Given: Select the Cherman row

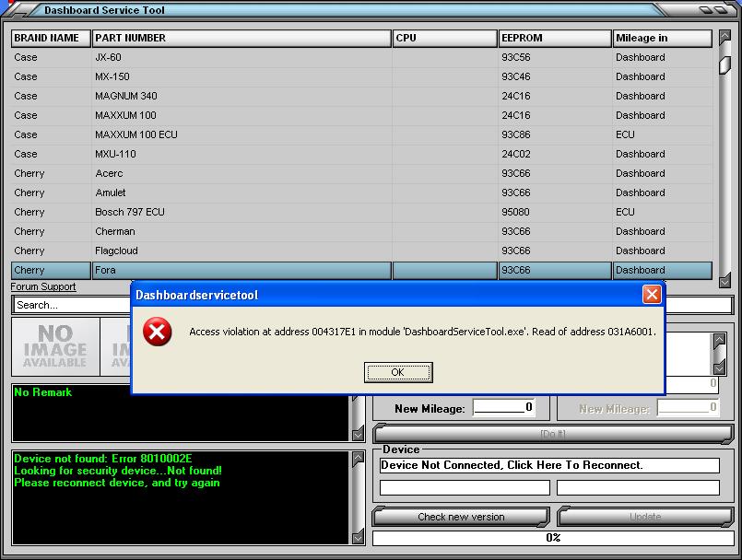Looking at the screenshot, I should [361, 232].
